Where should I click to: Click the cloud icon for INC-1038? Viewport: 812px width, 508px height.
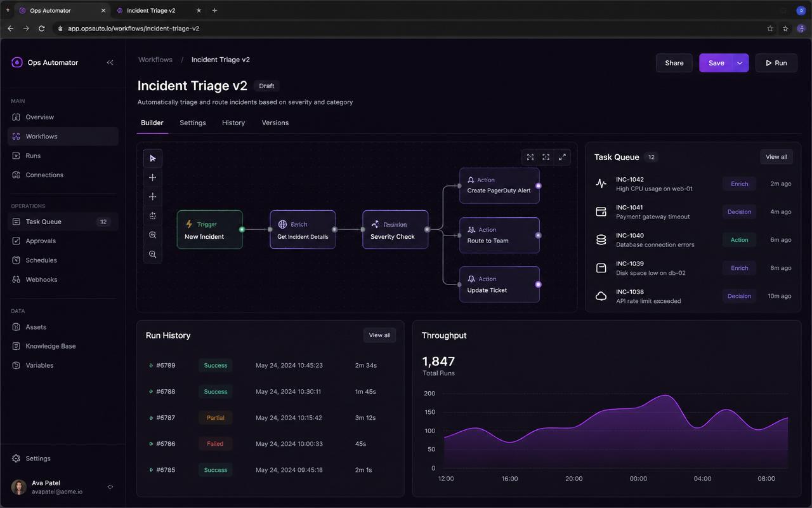[601, 296]
